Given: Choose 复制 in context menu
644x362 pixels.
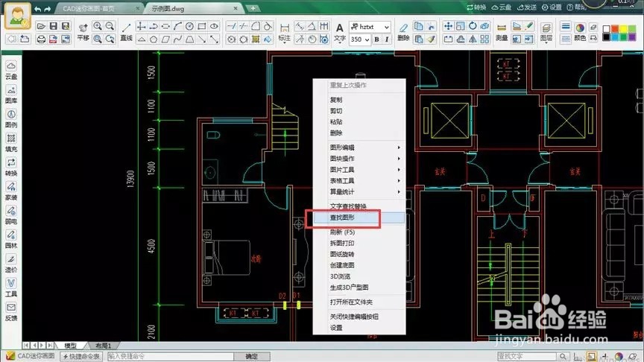Looking at the screenshot, I should tap(359, 100).
